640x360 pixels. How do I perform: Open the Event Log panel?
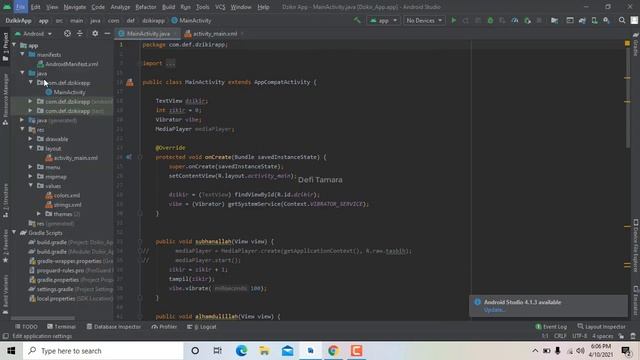(x=551, y=327)
